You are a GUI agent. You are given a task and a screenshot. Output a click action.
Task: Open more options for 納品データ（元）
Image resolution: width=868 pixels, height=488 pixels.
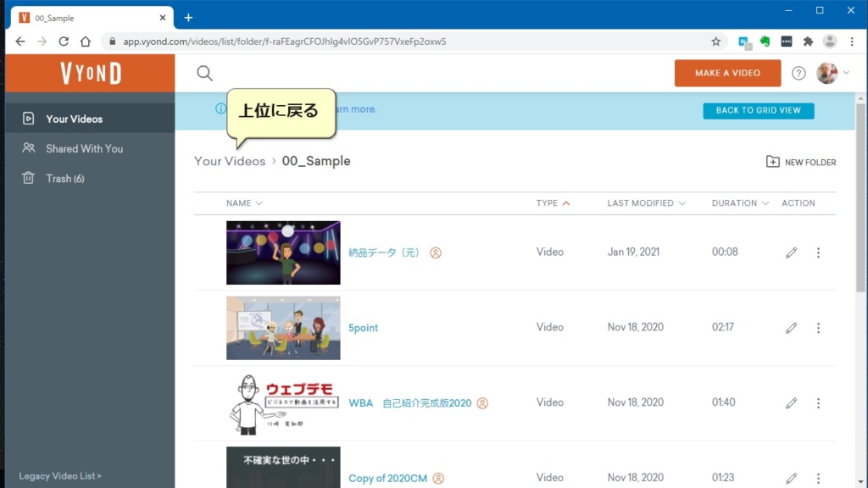click(818, 252)
